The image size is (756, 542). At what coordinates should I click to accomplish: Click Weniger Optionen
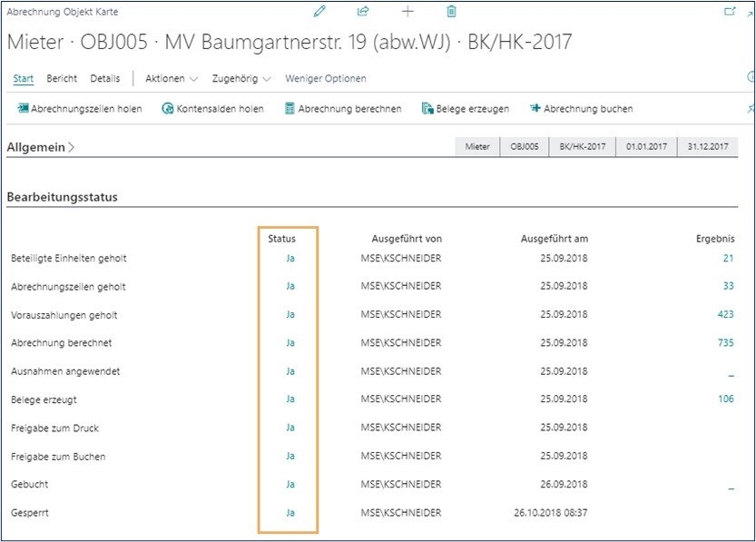[326, 79]
